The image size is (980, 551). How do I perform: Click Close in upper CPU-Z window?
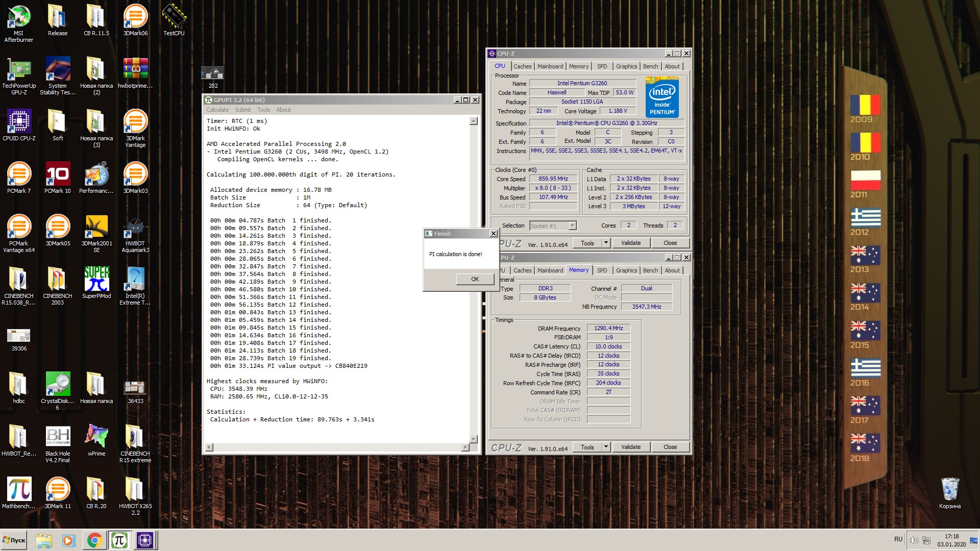tap(670, 243)
